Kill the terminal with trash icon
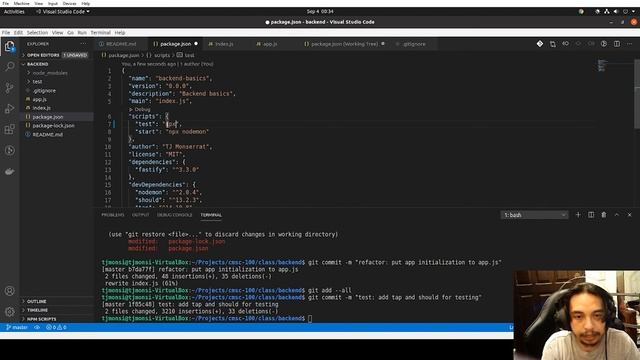This screenshot has height=360, width=640. (x=604, y=215)
